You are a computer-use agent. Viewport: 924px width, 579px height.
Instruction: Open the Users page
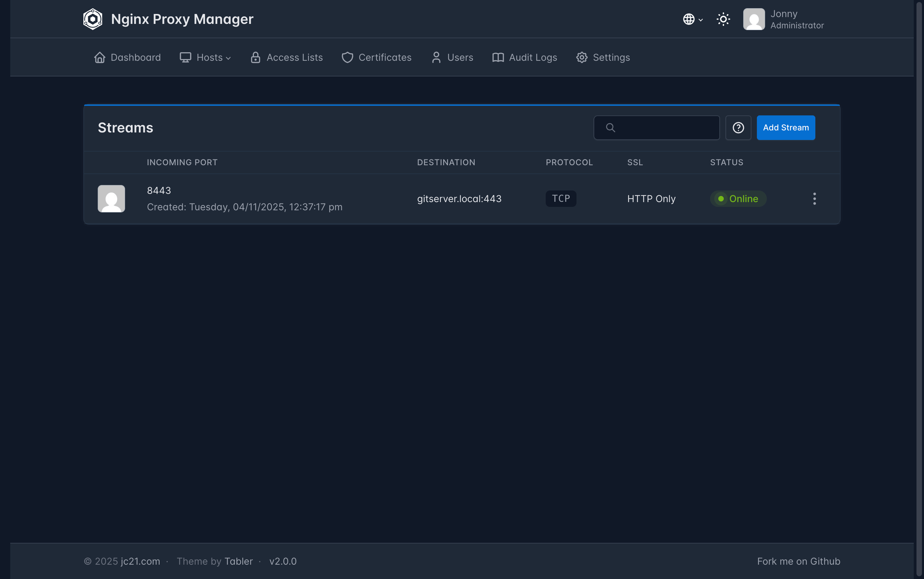point(452,57)
